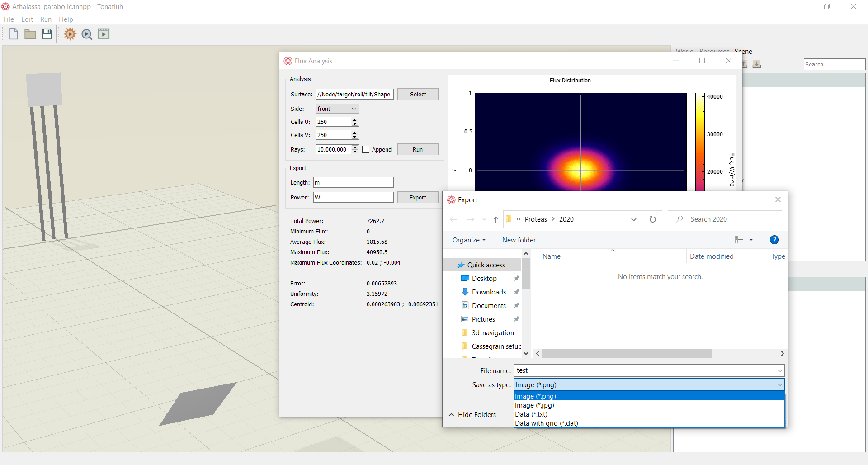Click the Select surface button

point(418,94)
